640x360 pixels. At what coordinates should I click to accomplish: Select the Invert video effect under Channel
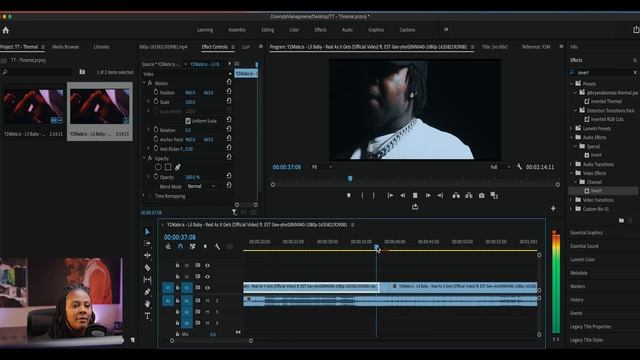(x=596, y=191)
